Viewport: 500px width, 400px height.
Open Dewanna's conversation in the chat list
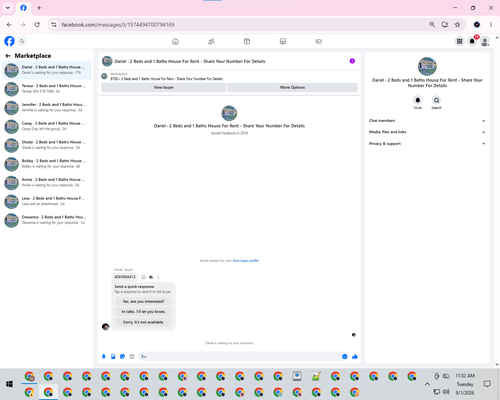47,220
